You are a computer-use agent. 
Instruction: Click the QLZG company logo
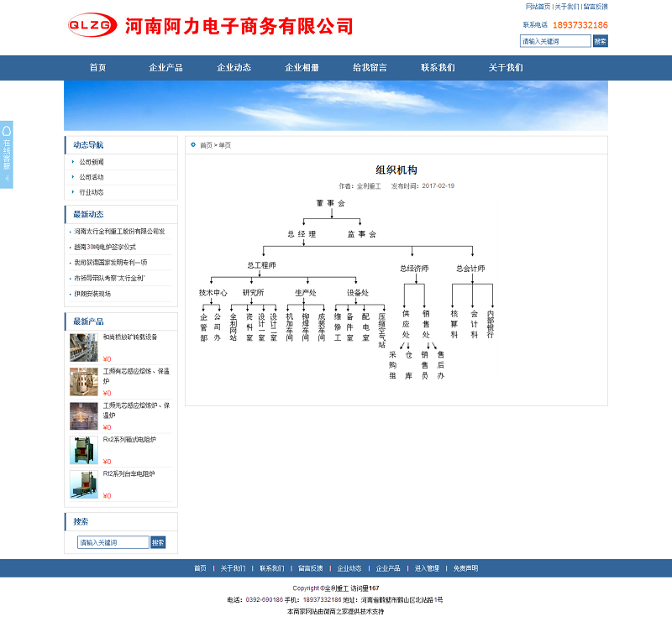point(92,25)
